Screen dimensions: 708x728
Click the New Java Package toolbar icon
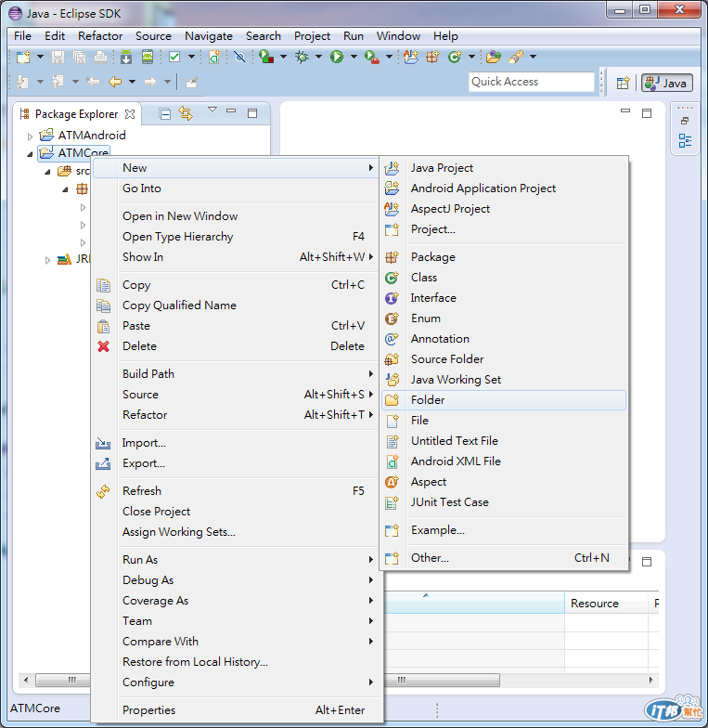tap(432, 57)
